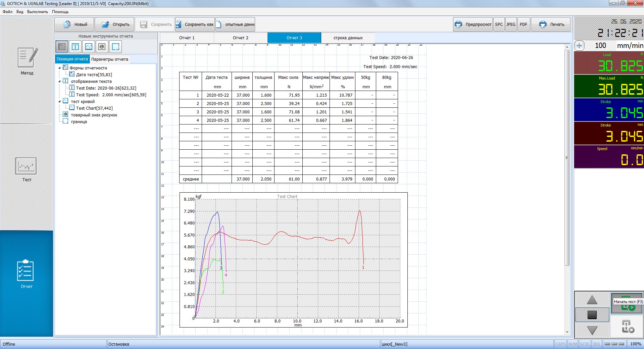Click the speed adjust icon beside 100
The image size is (644, 349).
point(580,46)
